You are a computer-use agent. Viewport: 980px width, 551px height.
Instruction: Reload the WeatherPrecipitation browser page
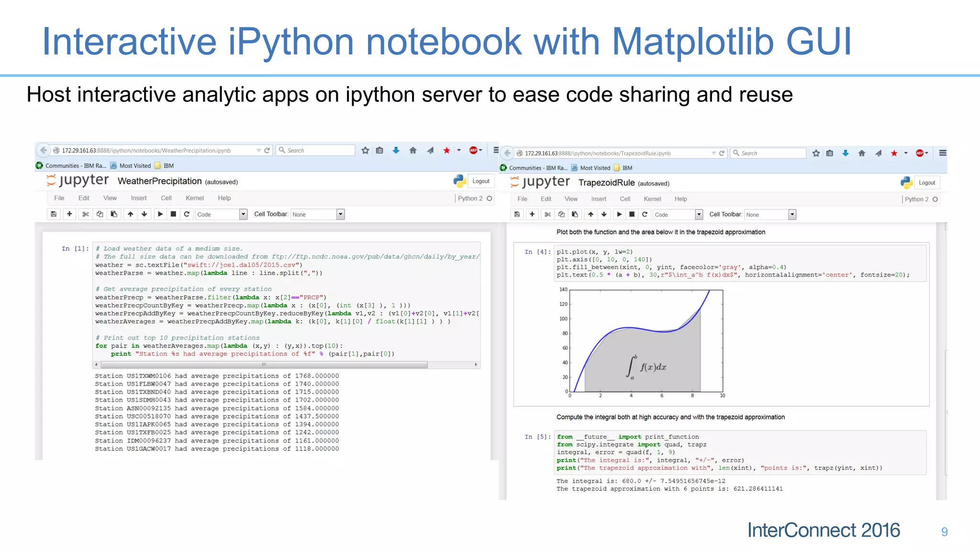(x=267, y=150)
